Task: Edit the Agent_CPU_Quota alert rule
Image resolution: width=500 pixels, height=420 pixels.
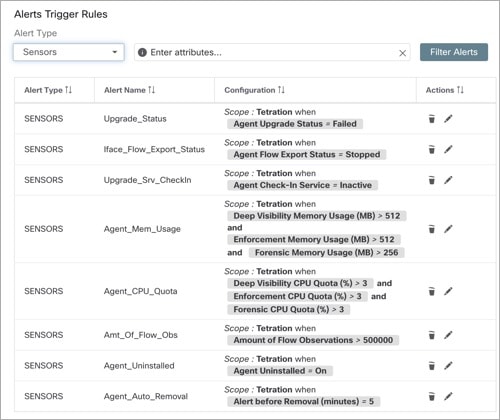Action: coord(448,291)
